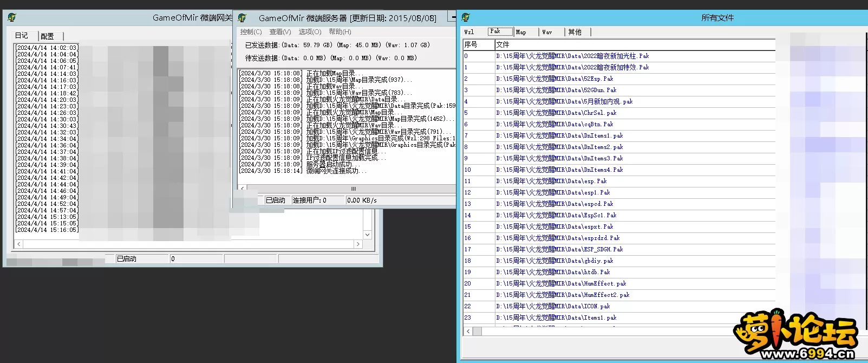Click the file list horizontal scrollbar thumb
Screen dimensions: 868x363
point(477,331)
